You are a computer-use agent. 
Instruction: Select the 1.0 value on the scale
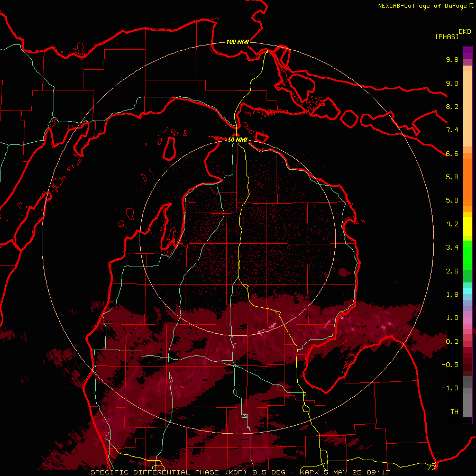tap(452, 318)
